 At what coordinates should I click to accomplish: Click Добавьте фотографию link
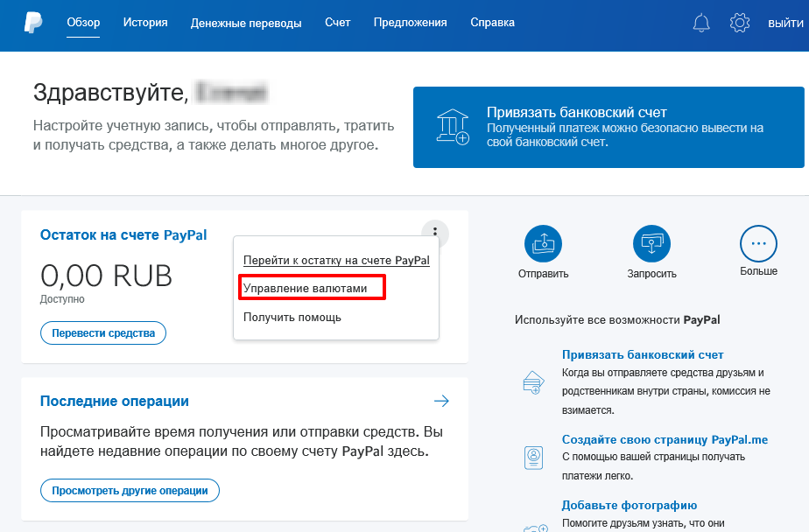[630, 505]
